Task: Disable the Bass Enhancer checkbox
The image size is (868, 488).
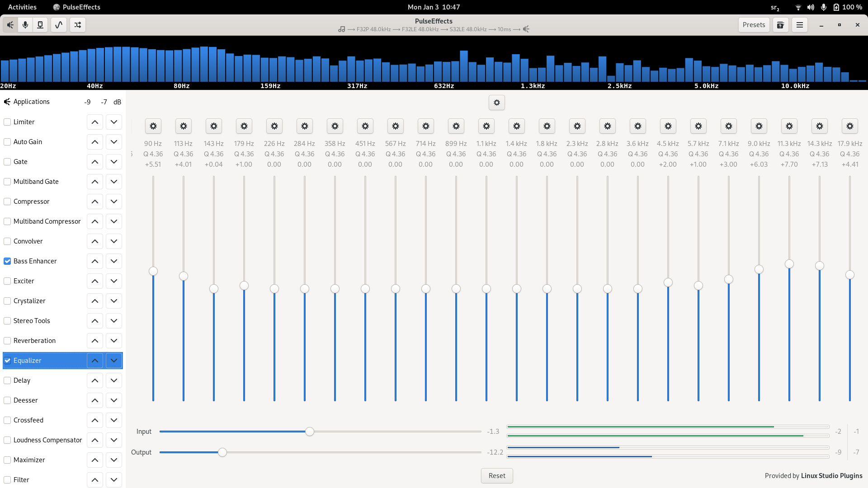Action: coord(7,261)
